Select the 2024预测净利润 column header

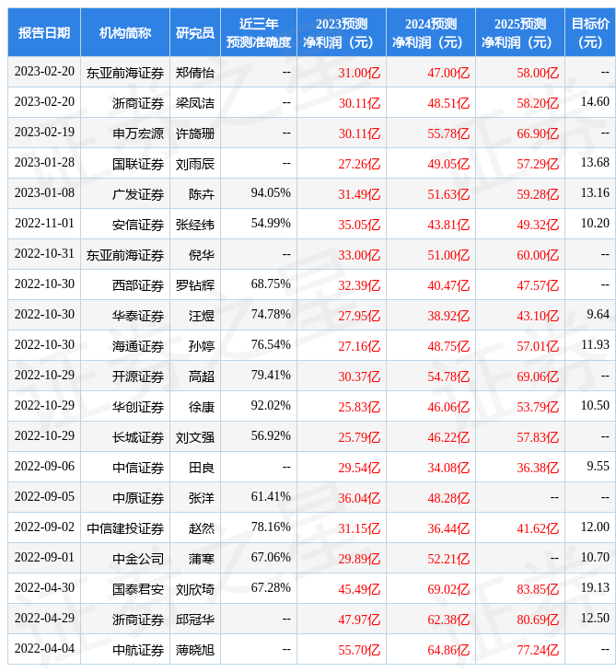430,32
